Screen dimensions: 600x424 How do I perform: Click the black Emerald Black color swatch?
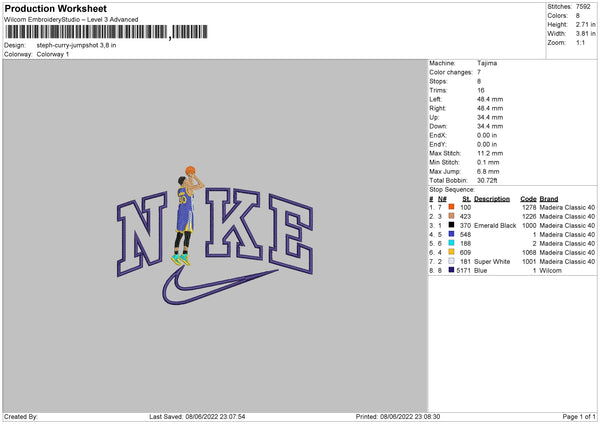pyautogui.click(x=451, y=225)
